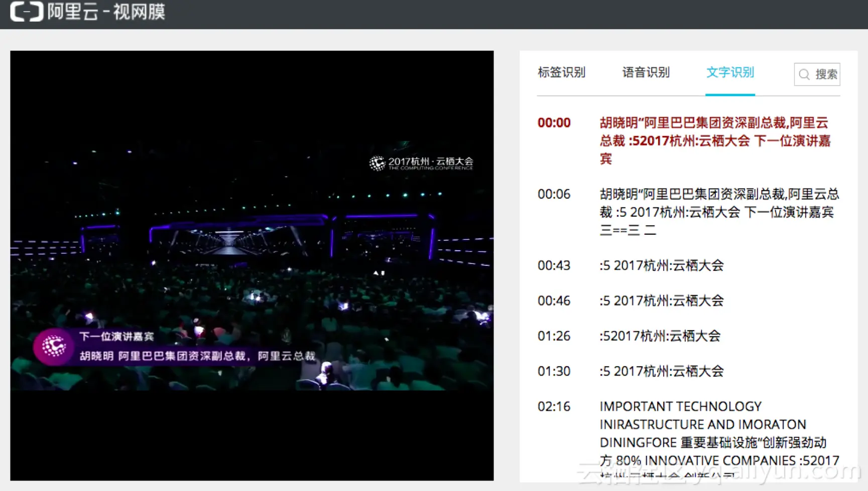Click the red highlighted 胡晓明 recognition text

coord(715,141)
